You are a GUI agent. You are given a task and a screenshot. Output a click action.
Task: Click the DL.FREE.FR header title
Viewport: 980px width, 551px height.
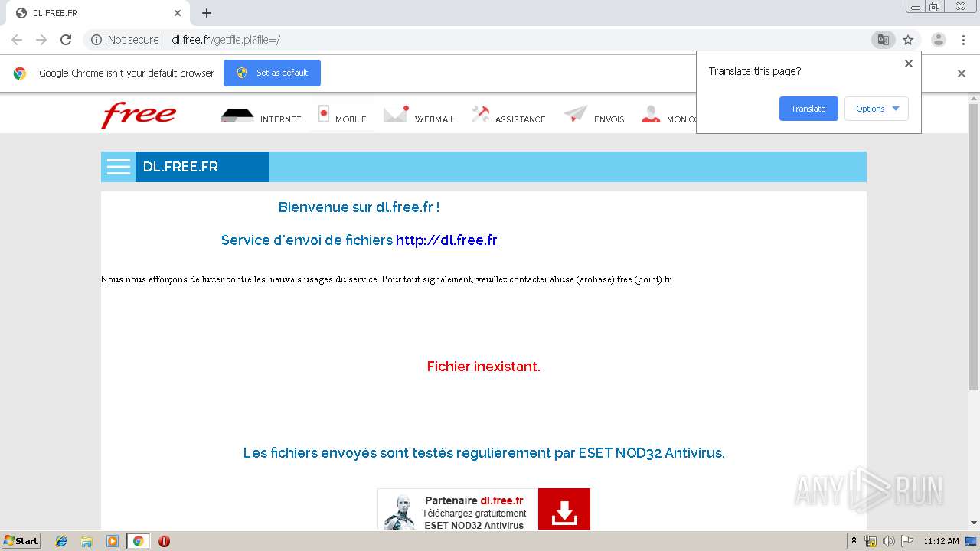click(x=181, y=167)
